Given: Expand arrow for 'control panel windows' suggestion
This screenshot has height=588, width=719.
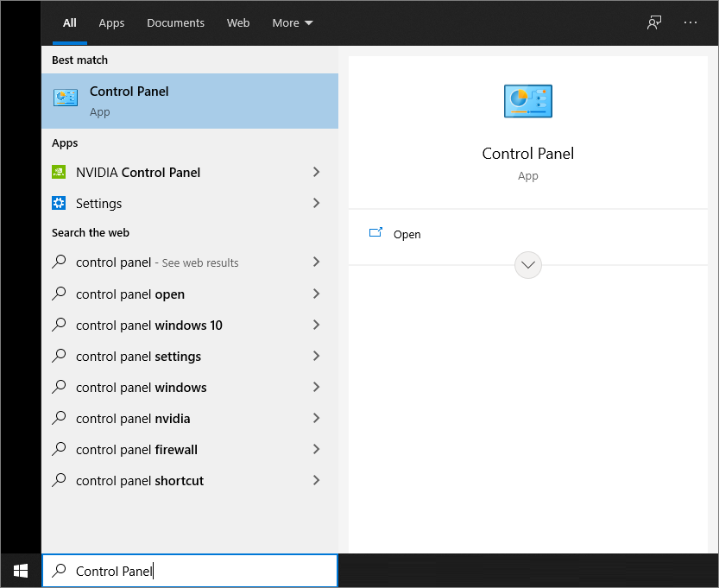Looking at the screenshot, I should [316, 387].
